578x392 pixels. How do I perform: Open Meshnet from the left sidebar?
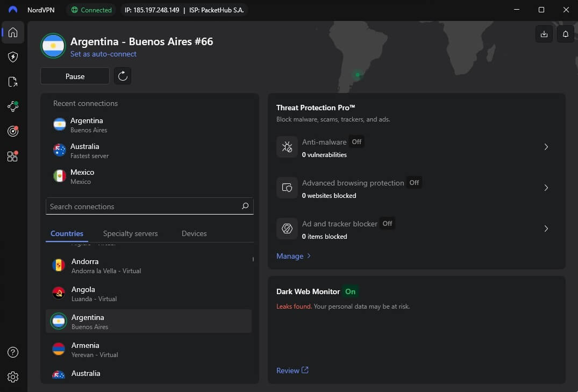tap(12, 106)
